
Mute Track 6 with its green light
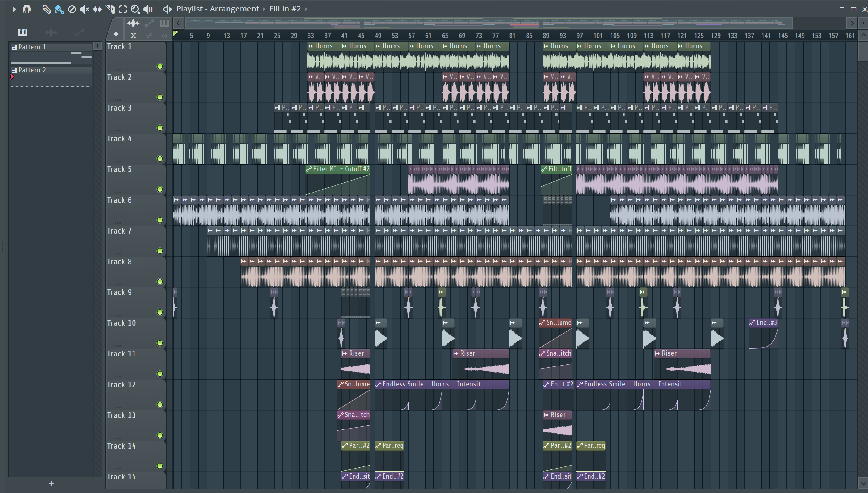click(x=160, y=220)
